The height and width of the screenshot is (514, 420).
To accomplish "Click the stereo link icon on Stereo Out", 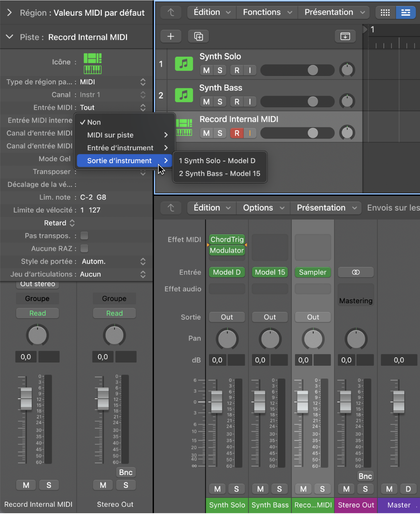I will pyautogui.click(x=356, y=272).
